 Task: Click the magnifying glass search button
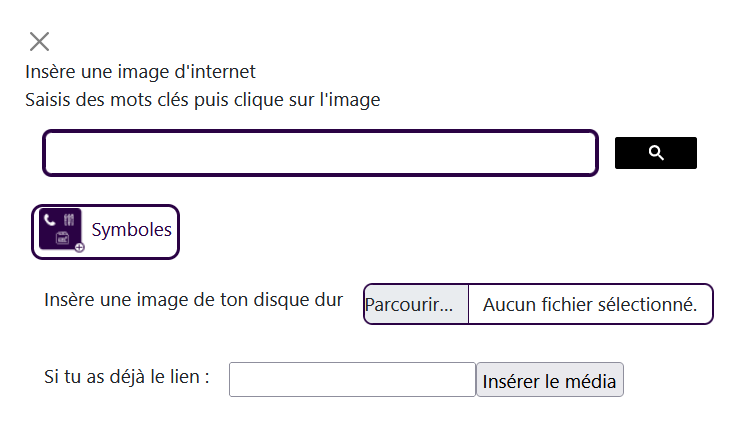[656, 153]
